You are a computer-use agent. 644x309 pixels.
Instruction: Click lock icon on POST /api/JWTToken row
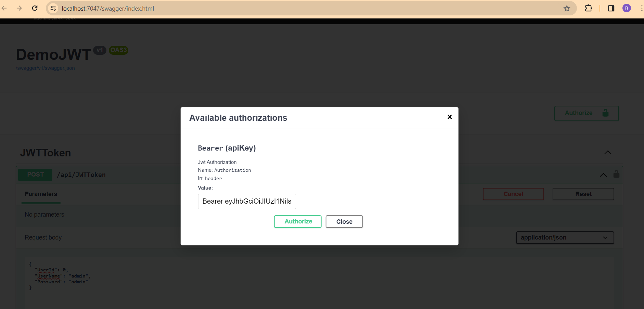coord(616,174)
